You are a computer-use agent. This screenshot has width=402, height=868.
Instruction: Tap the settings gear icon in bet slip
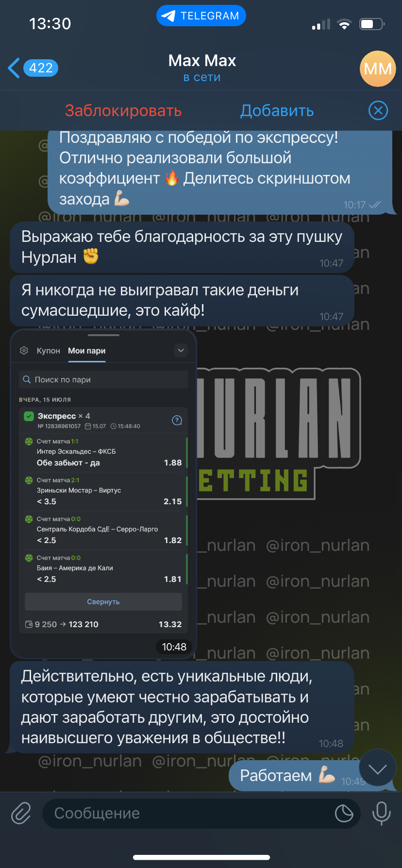24,351
